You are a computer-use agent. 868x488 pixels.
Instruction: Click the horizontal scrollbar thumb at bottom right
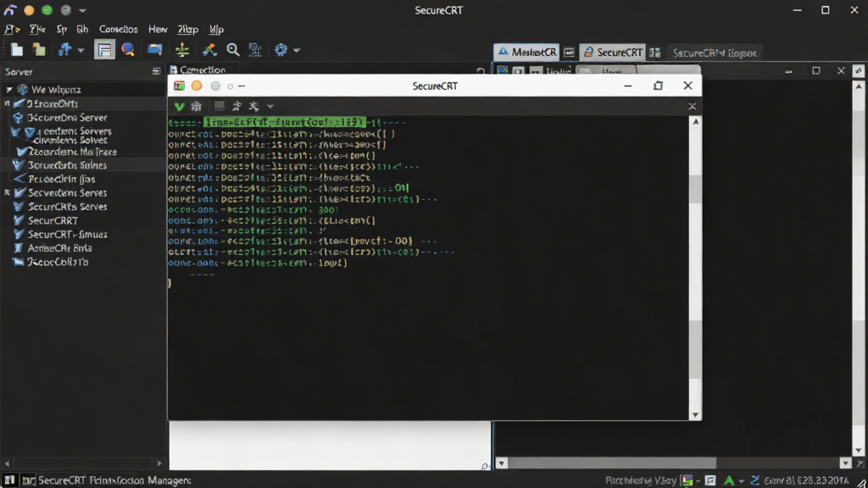click(x=612, y=463)
